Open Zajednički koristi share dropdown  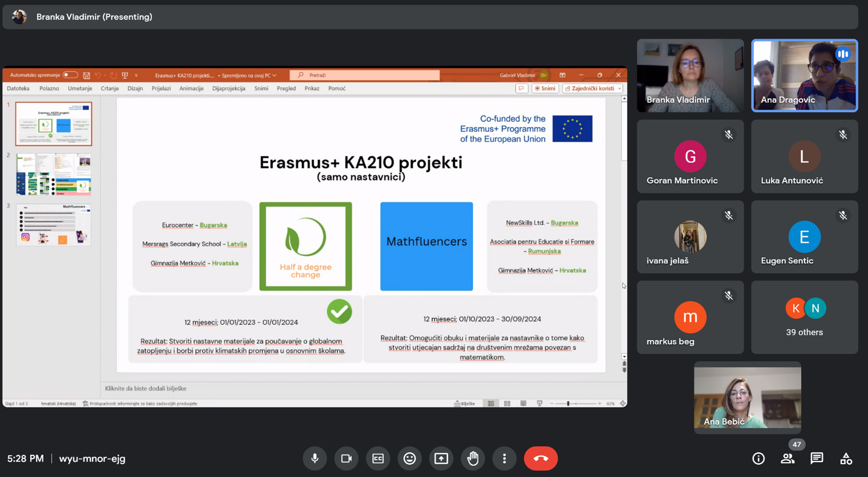pyautogui.click(x=592, y=89)
